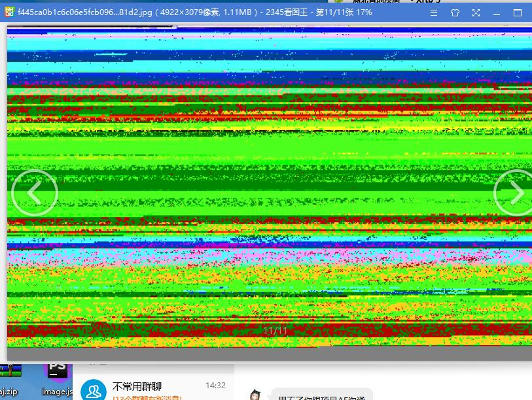Click the 2345看图王 app logo in the title bar
Screen dimensions: 532x400
tap(9, 12)
